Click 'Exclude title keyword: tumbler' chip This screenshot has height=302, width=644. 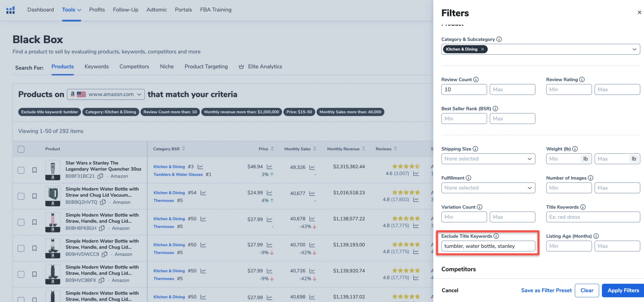[x=50, y=112]
